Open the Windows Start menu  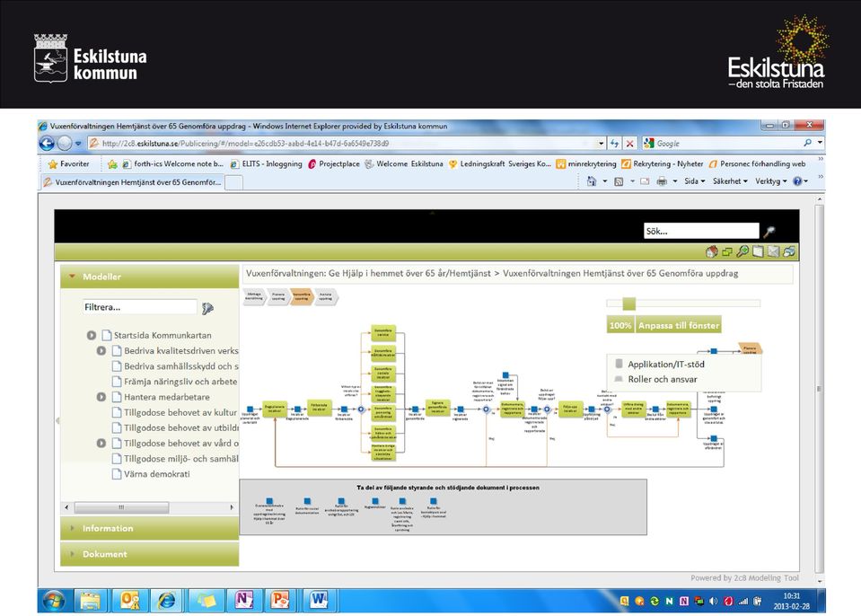point(53,601)
